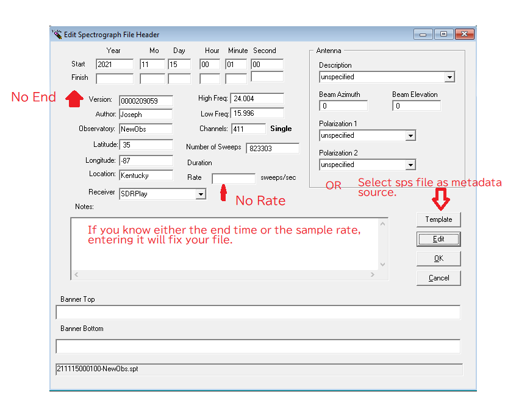Click the Location field Kentucky

pos(146,175)
